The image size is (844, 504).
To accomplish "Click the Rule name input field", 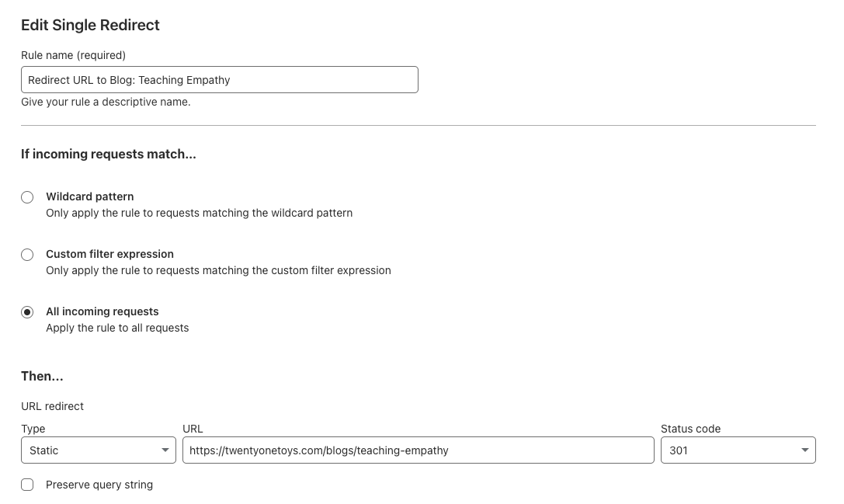I will click(220, 80).
